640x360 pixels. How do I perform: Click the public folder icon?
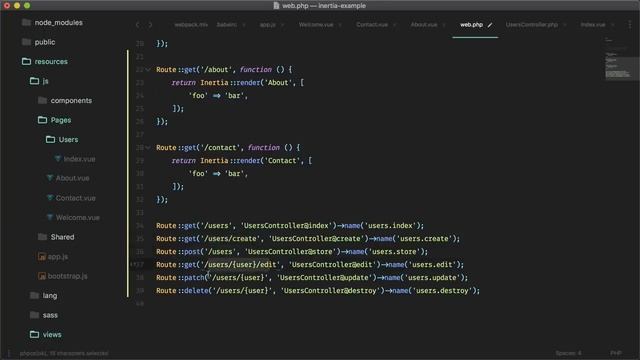point(26,42)
